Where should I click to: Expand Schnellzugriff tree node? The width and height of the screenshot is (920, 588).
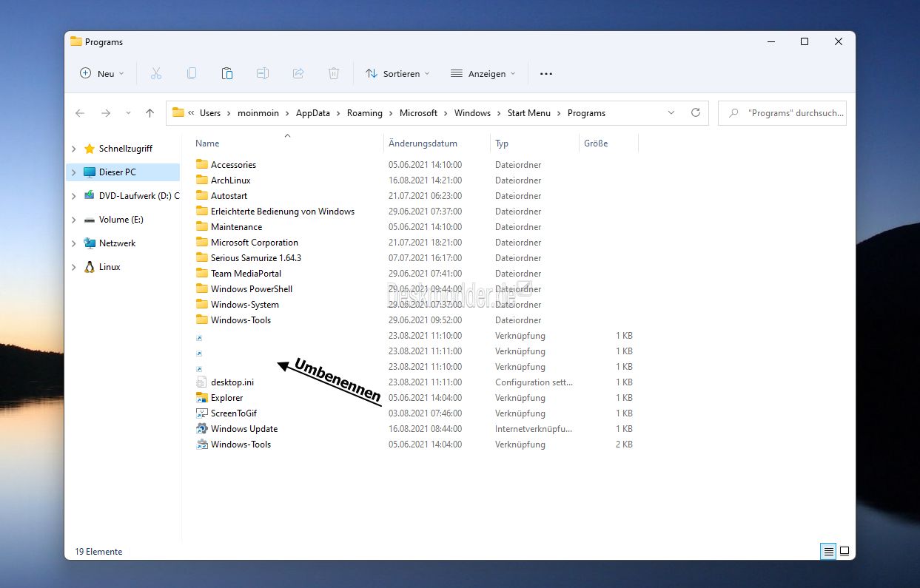tap(73, 149)
